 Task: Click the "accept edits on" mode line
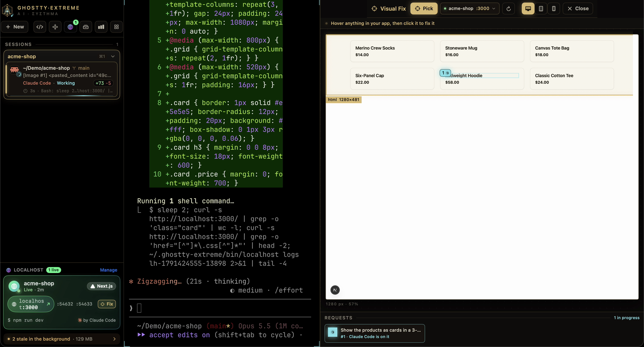180,335
